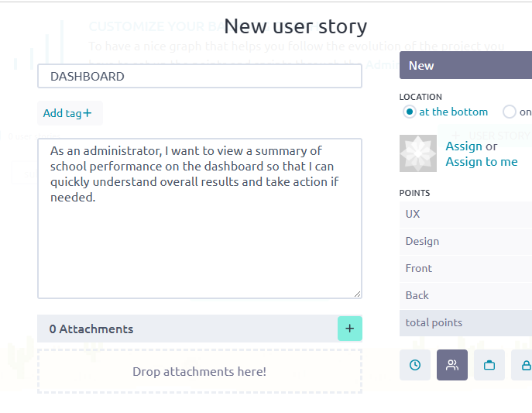
Task: Toggle the client requirement briefcase icon
Action: [489, 365]
